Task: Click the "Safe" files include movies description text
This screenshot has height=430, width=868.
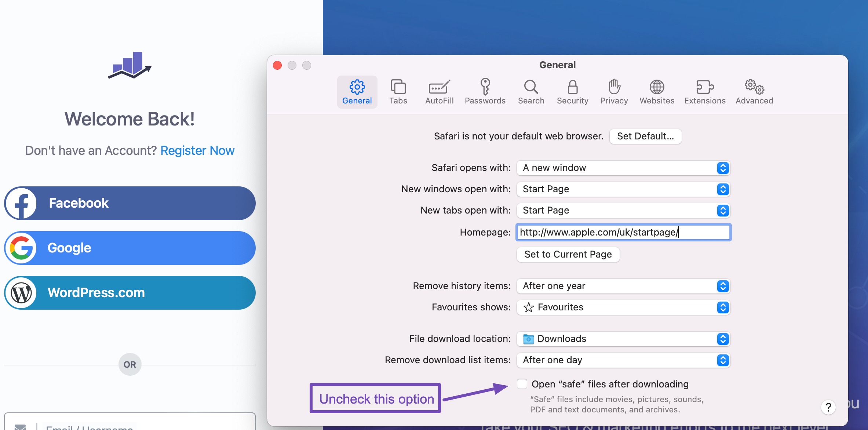Action: 617,404
